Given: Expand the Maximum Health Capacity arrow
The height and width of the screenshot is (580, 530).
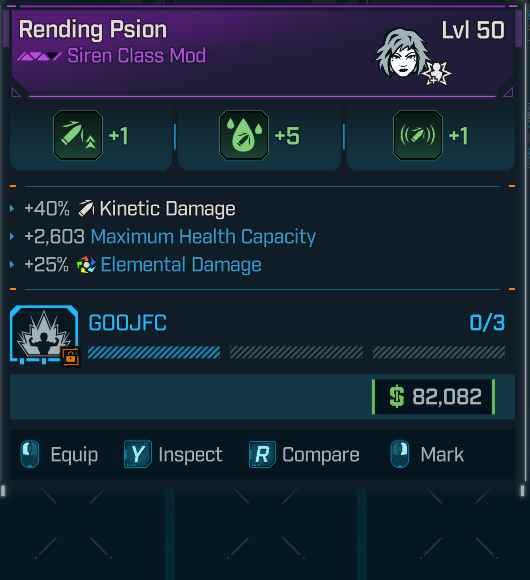Looking at the screenshot, I should pyautogui.click(x=12, y=236).
